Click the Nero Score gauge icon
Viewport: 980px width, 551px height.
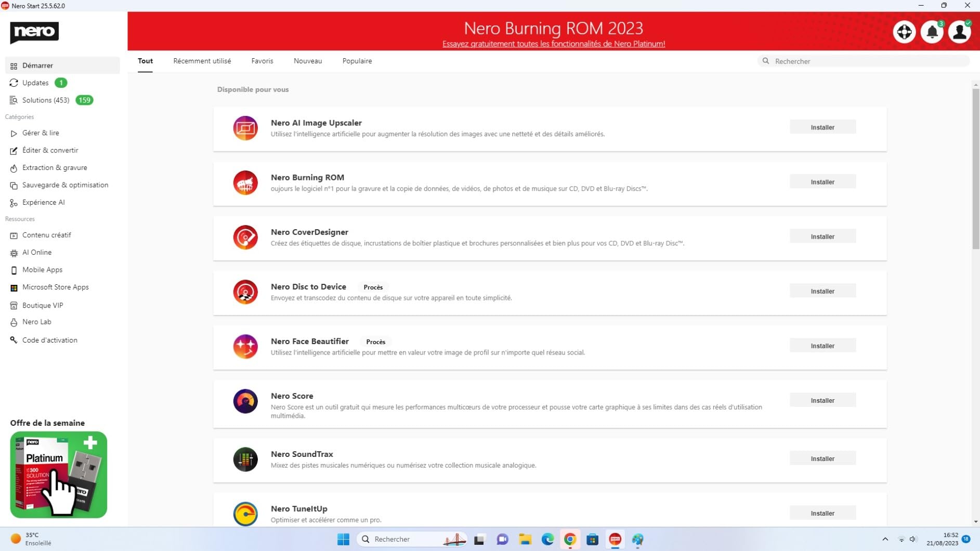(x=245, y=401)
